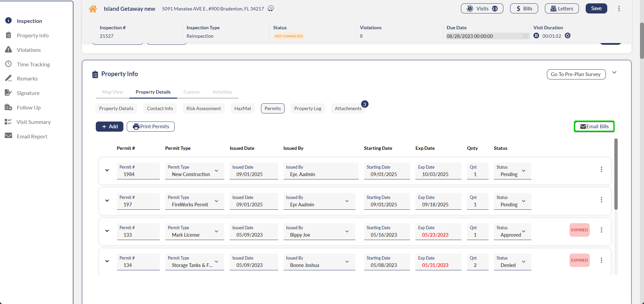
Task: Click the Email Bills button
Action: click(594, 126)
